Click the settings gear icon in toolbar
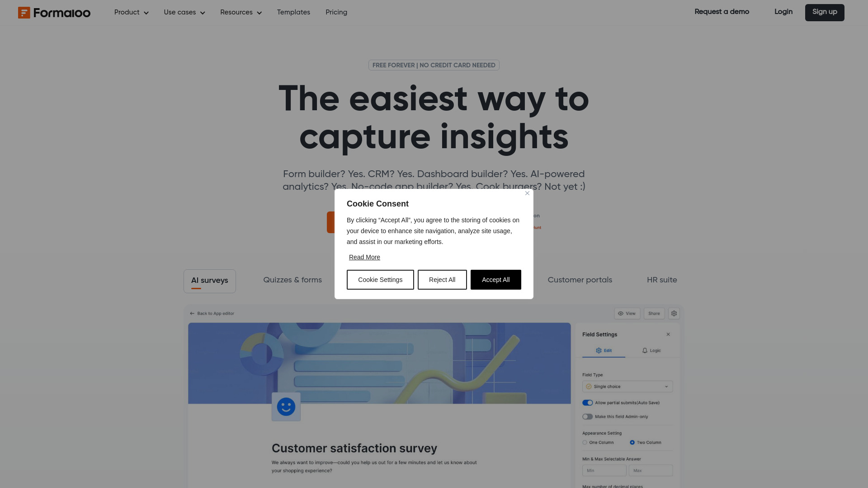 click(674, 313)
